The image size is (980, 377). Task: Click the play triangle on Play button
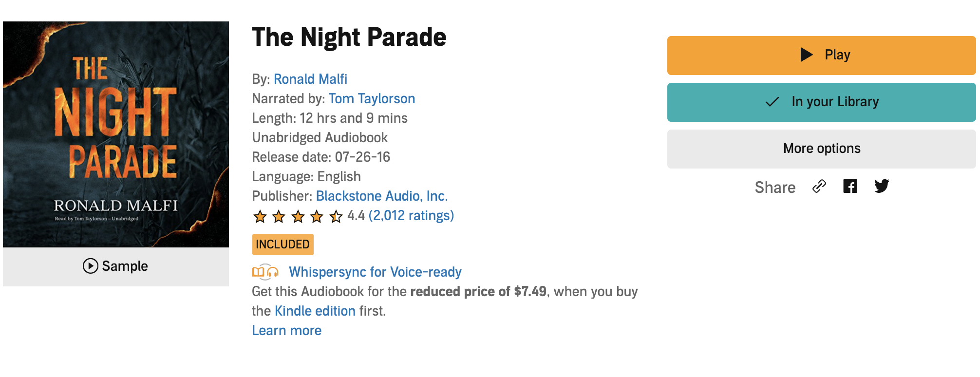coord(807,55)
